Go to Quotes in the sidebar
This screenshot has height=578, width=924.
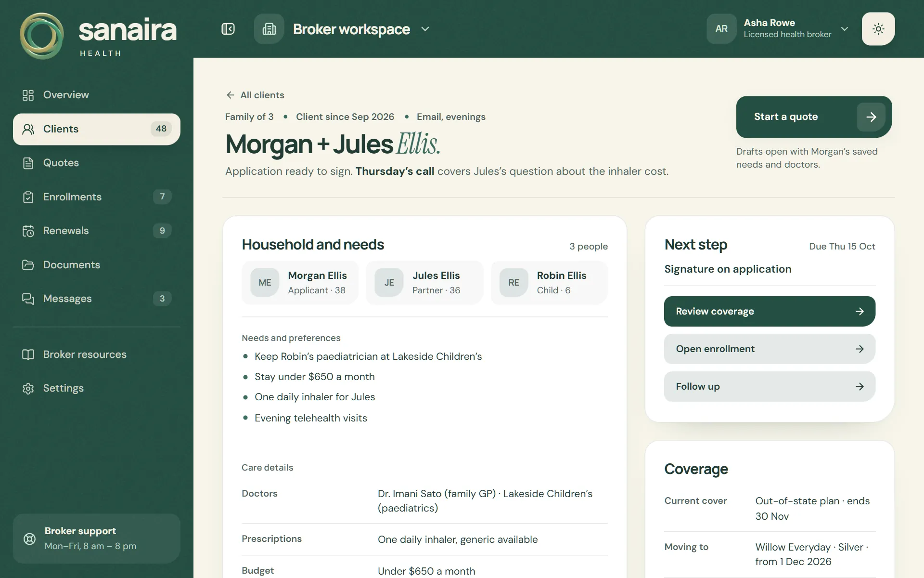click(97, 163)
